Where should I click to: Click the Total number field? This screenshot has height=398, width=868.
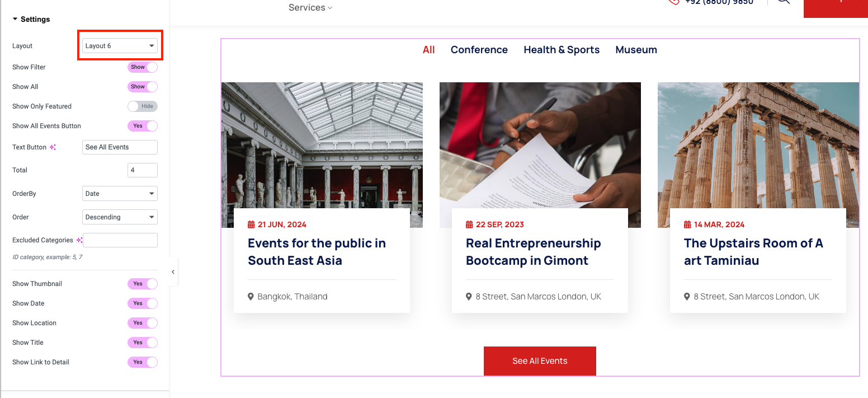pyautogui.click(x=143, y=170)
